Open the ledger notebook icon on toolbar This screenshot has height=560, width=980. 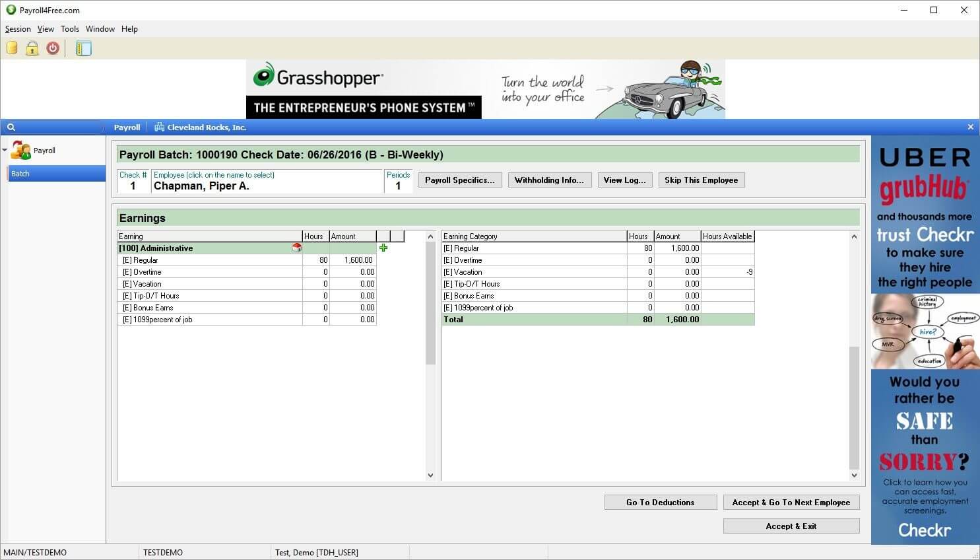pyautogui.click(x=83, y=48)
